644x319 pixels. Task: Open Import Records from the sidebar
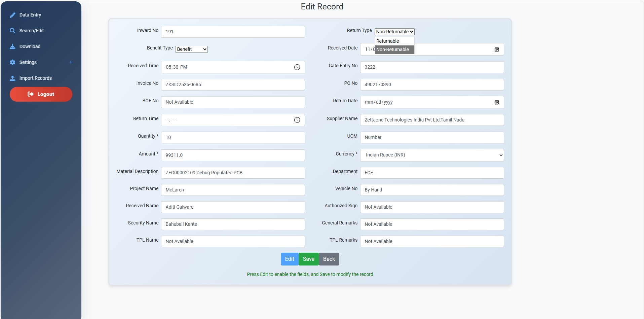click(x=35, y=78)
